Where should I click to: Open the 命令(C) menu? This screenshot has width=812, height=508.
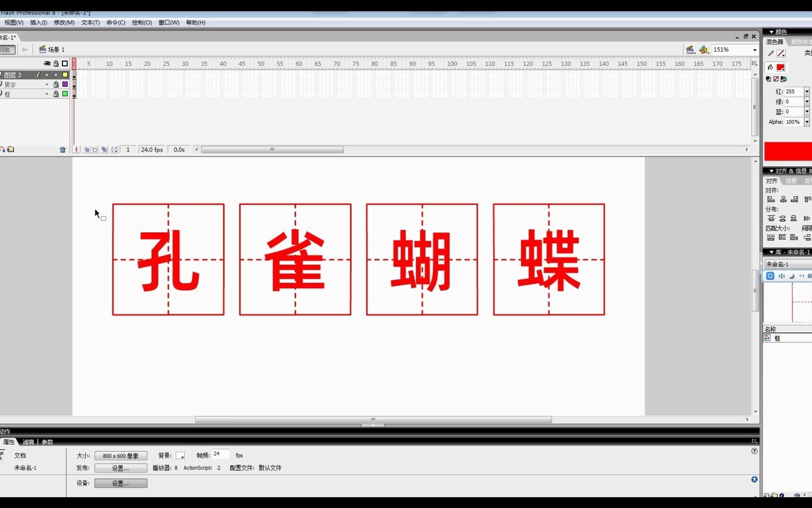[x=116, y=23]
